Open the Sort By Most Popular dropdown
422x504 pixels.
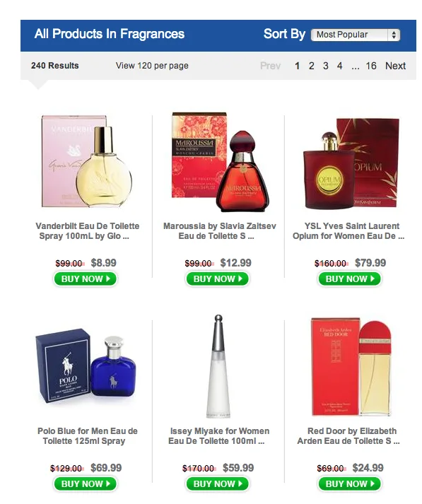coord(356,35)
